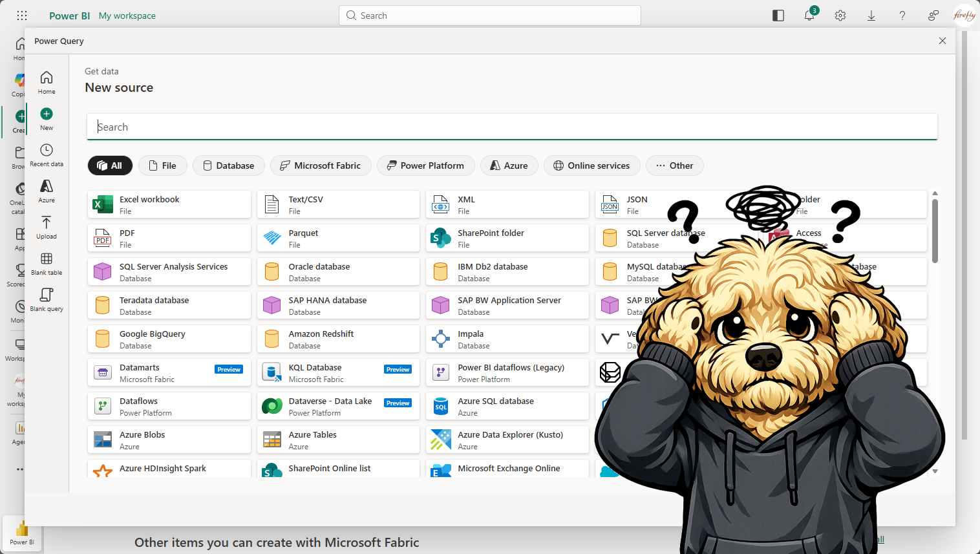Choose the Parquet file connector

click(x=337, y=238)
